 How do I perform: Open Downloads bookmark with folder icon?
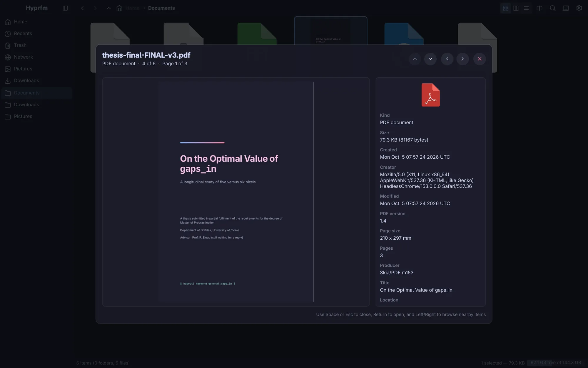coord(37,105)
